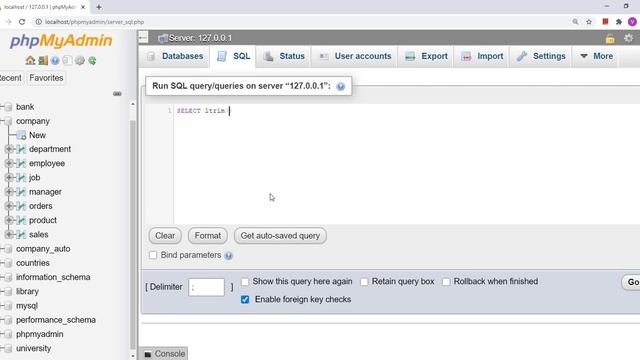The width and height of the screenshot is (640, 360).
Task: Click the job table icon
Action: tap(21, 178)
